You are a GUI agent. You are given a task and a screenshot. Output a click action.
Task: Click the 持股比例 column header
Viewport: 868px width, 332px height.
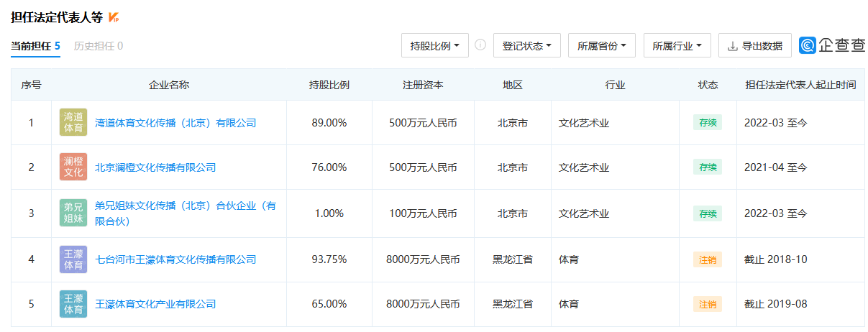(329, 85)
